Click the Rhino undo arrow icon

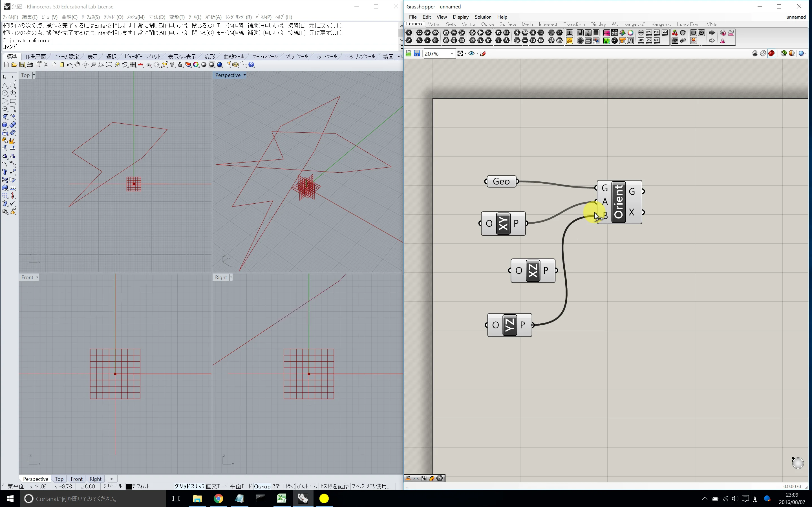(x=69, y=65)
